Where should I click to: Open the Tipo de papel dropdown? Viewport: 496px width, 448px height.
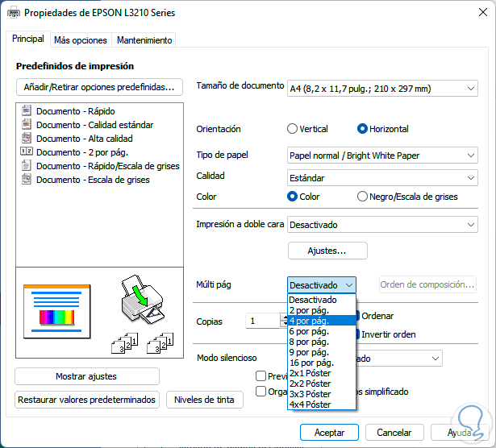pyautogui.click(x=382, y=156)
